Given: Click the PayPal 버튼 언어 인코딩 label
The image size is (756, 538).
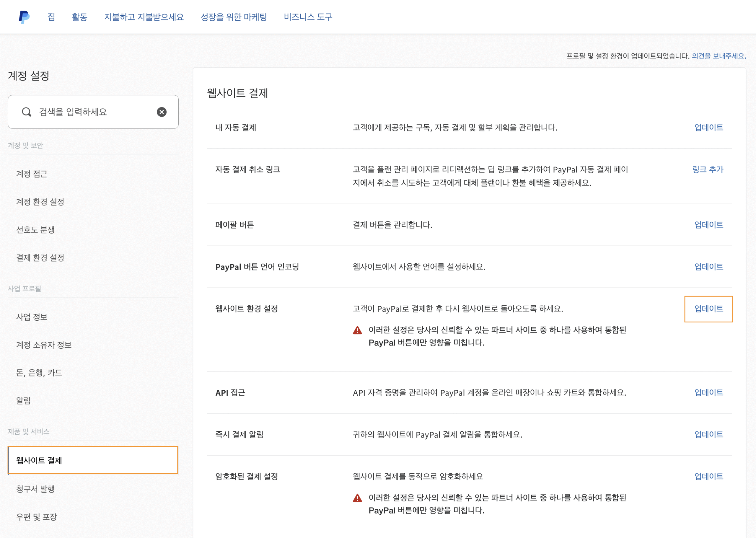Looking at the screenshot, I should (258, 267).
